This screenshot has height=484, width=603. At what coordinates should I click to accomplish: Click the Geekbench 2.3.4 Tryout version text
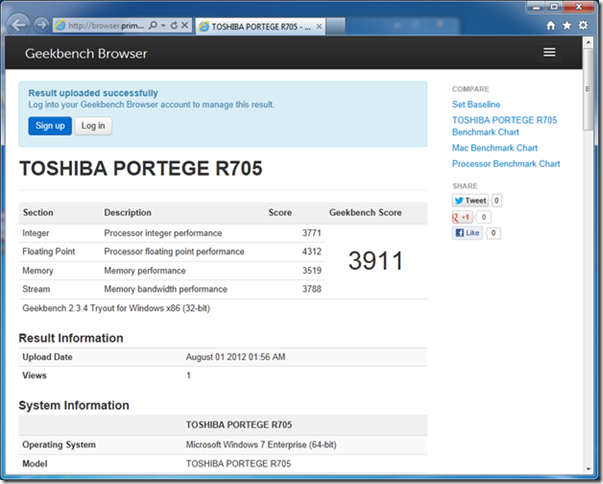[116, 308]
